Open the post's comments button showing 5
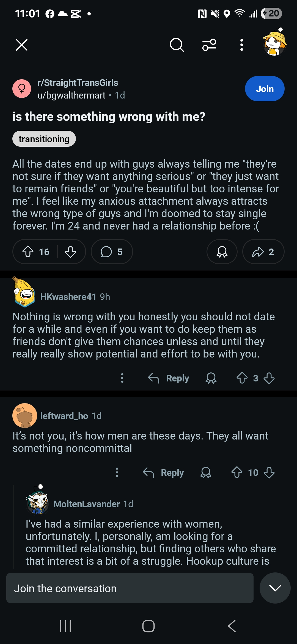297x644 pixels. coord(112,252)
